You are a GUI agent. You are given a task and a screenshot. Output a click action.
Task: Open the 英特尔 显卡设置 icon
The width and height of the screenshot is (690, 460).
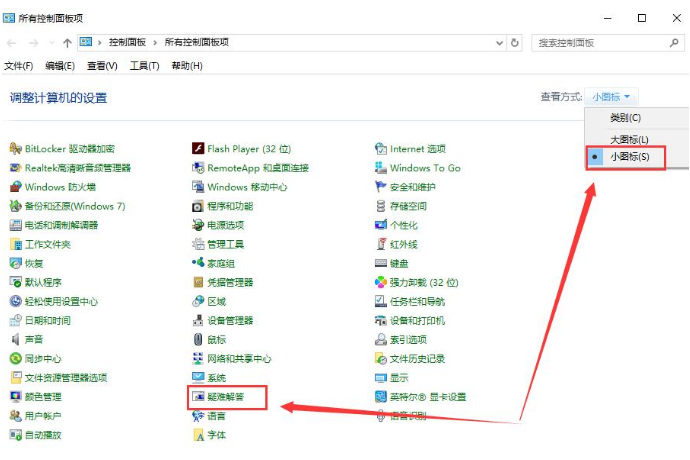(x=381, y=397)
